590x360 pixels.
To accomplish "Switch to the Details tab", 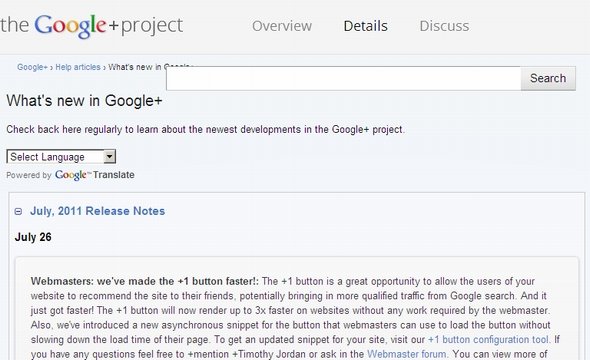I will click(x=365, y=26).
